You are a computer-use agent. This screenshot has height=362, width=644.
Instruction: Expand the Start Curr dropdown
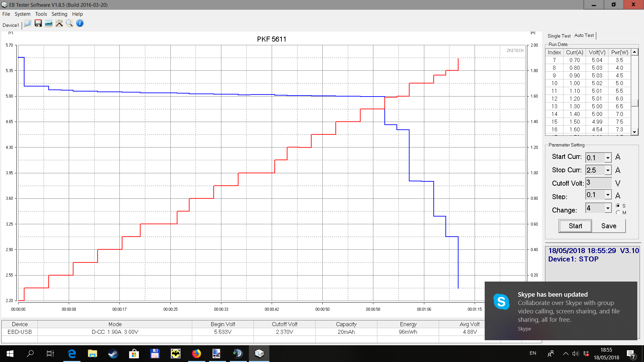coord(608,158)
